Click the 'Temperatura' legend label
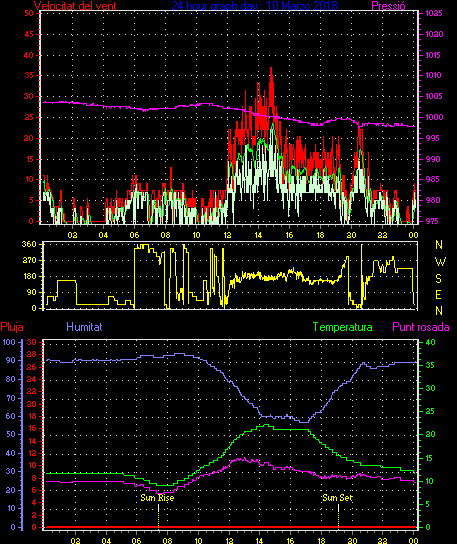 click(343, 327)
